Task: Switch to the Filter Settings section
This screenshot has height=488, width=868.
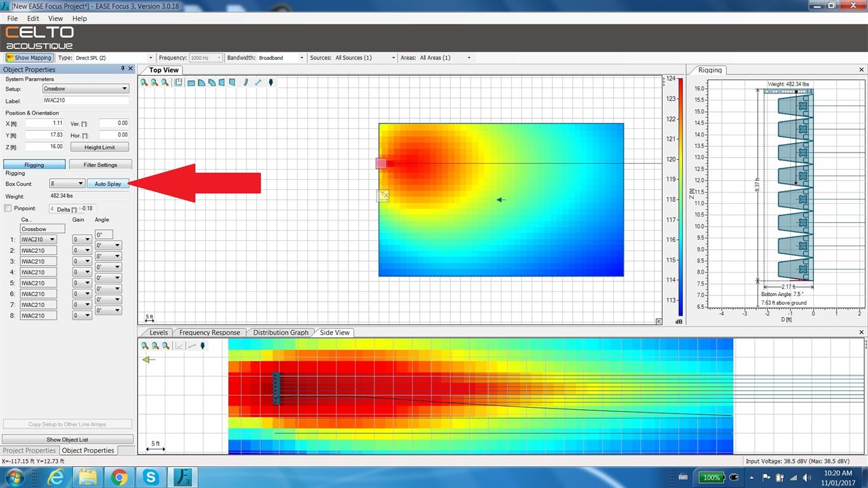Action: click(x=100, y=165)
